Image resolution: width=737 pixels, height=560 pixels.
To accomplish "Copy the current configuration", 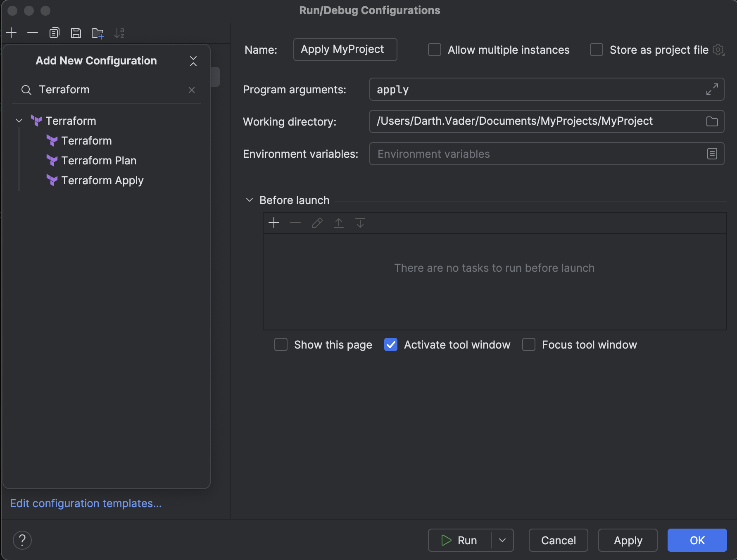I will point(54,33).
